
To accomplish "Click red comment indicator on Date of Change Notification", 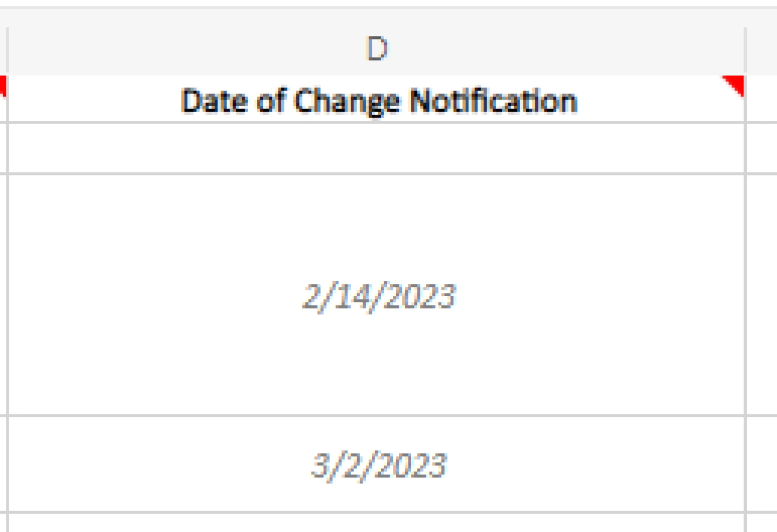I will pos(736,84).
